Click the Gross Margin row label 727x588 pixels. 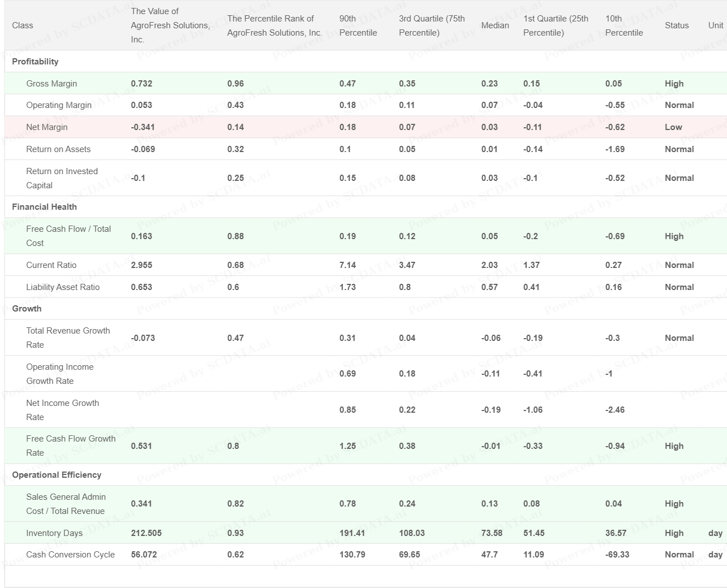tap(51, 84)
